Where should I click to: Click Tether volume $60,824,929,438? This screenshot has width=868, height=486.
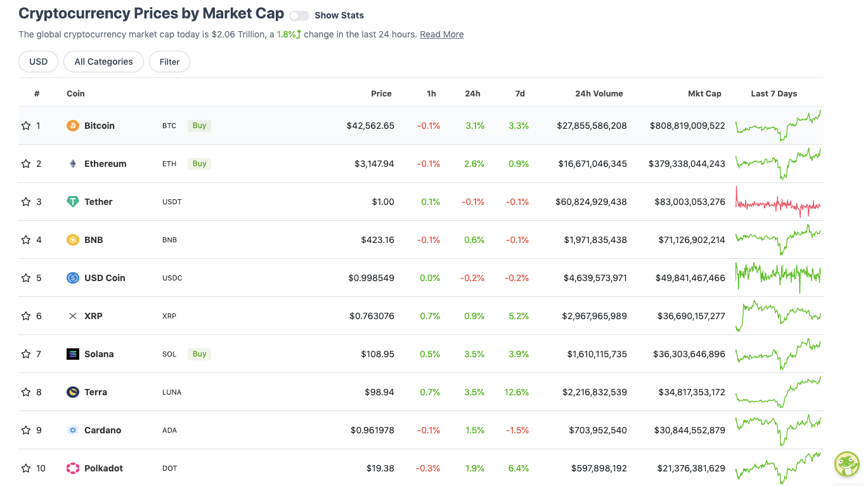pos(591,202)
